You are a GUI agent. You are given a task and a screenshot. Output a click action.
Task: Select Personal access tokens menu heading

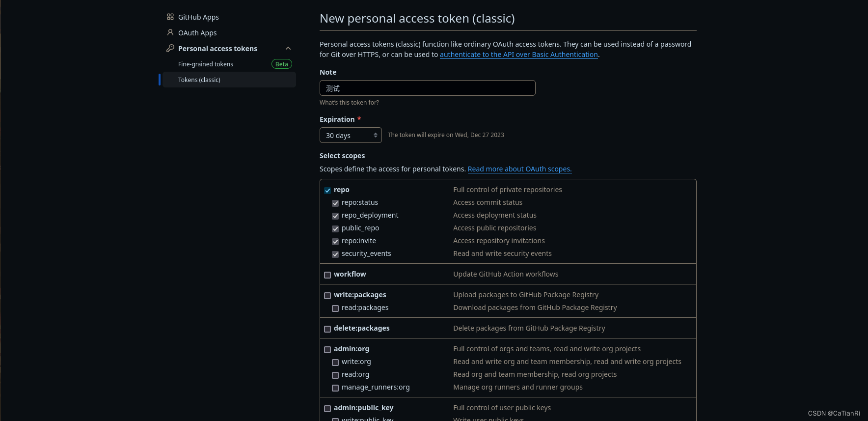217,49
